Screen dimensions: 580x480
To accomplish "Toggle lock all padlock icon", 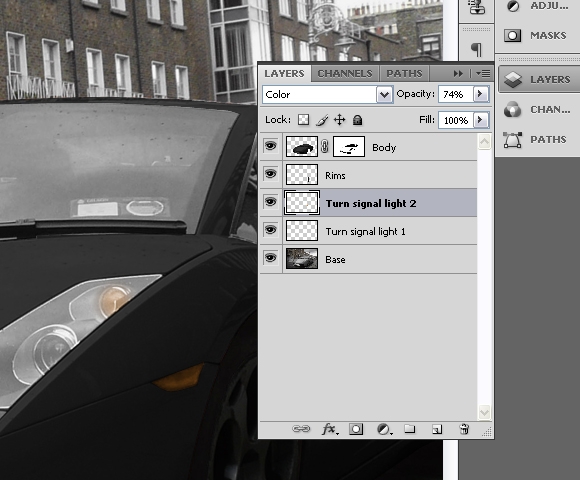I will pos(357,119).
